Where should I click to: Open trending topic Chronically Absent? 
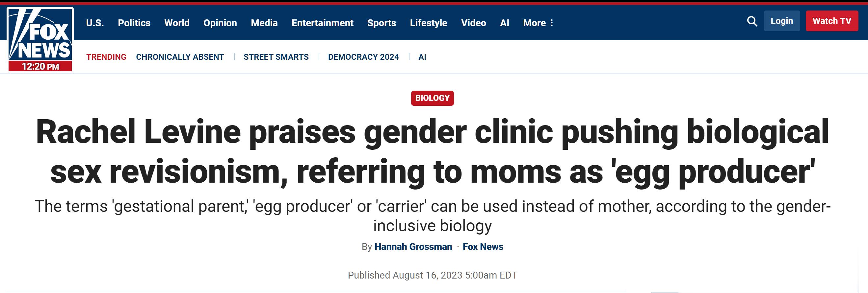(180, 57)
